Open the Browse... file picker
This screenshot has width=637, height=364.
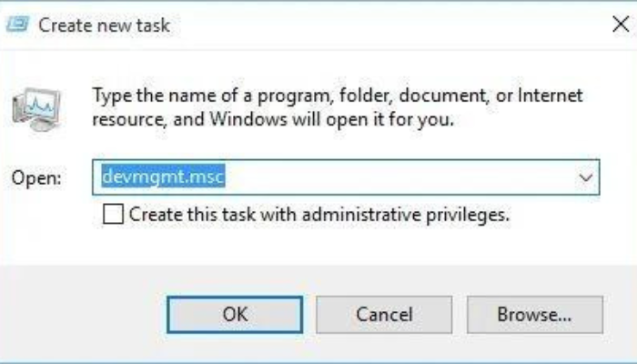(x=534, y=315)
